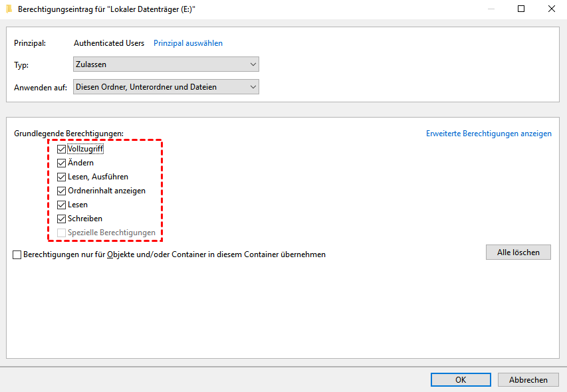Toggle the Lesen permission checkbox
567x392 pixels.
pos(62,205)
